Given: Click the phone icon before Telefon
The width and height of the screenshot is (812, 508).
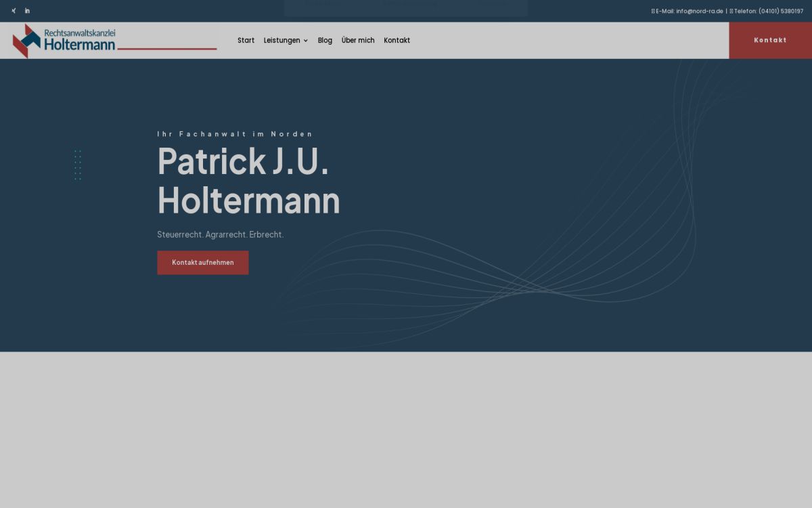Looking at the screenshot, I should [x=731, y=11].
